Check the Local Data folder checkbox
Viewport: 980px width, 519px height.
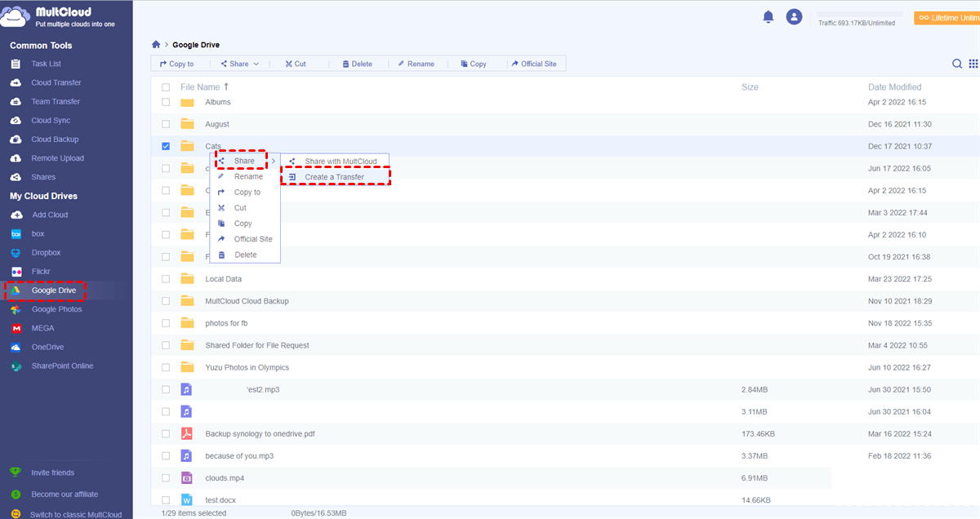(x=166, y=279)
